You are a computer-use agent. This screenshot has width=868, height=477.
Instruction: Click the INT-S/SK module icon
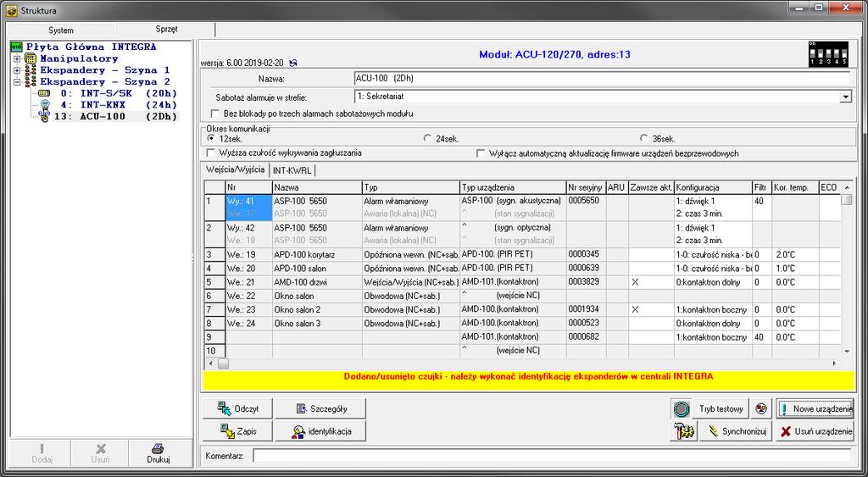pos(44,93)
